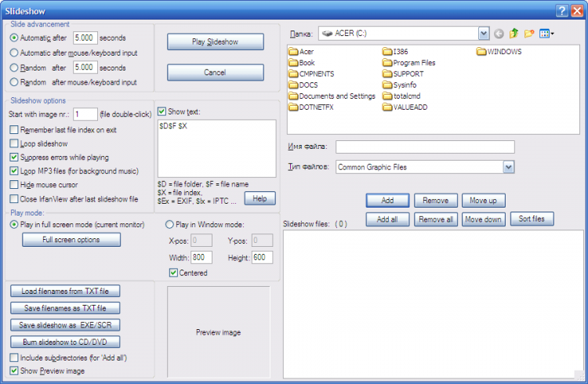Select Documents and Settings folder
Viewport: 588px width, 384px height.
[332, 96]
